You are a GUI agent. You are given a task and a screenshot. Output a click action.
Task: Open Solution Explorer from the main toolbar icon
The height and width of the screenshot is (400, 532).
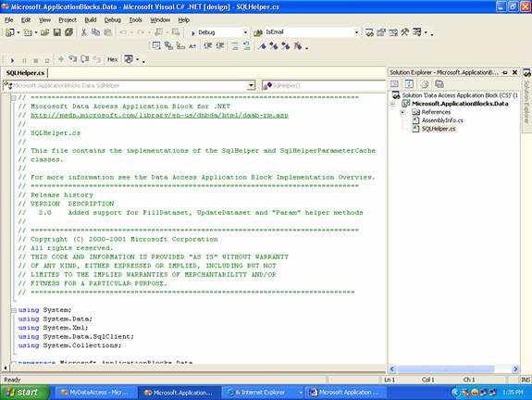click(x=369, y=32)
